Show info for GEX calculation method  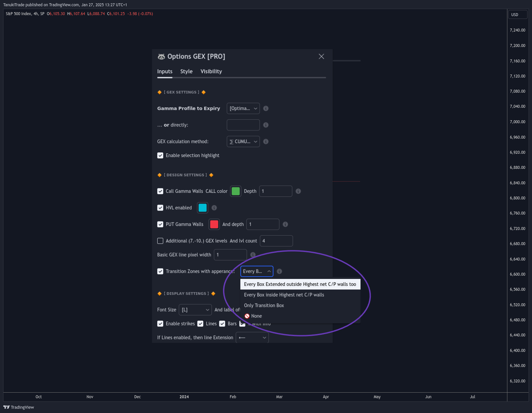point(266,142)
